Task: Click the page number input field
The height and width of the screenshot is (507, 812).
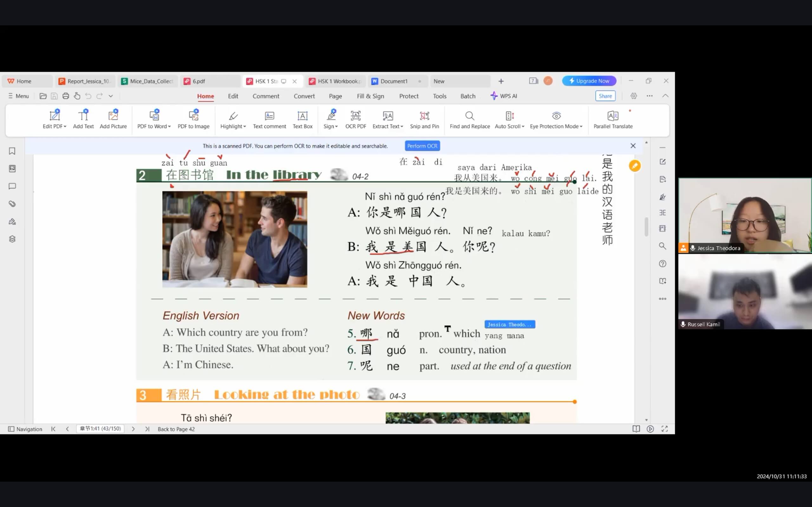Action: pos(100,428)
